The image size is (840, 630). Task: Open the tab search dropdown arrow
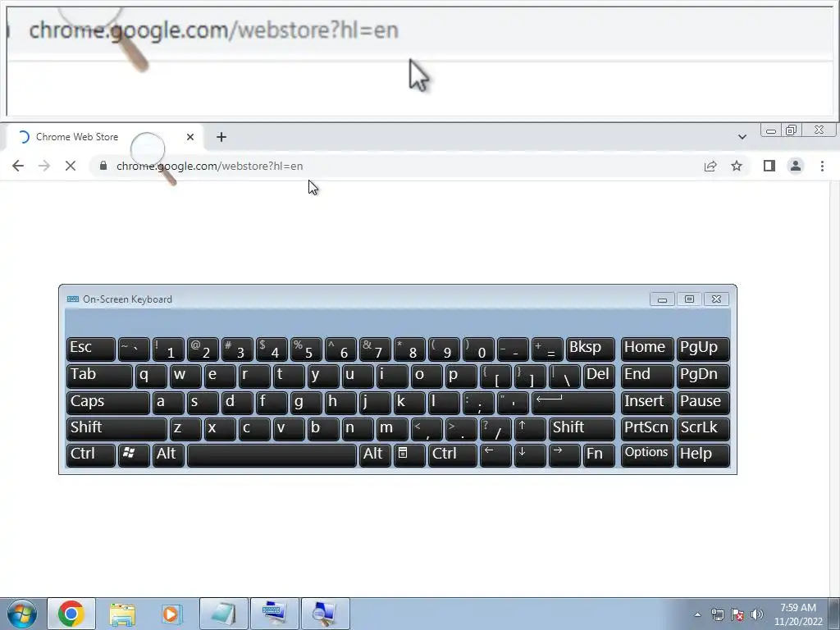click(742, 137)
